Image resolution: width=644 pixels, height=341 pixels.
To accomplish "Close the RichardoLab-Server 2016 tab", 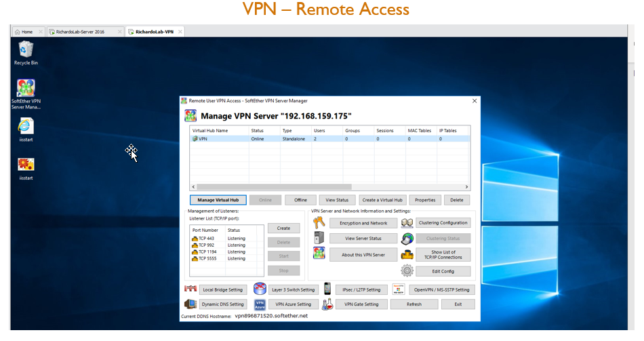I will click(120, 32).
